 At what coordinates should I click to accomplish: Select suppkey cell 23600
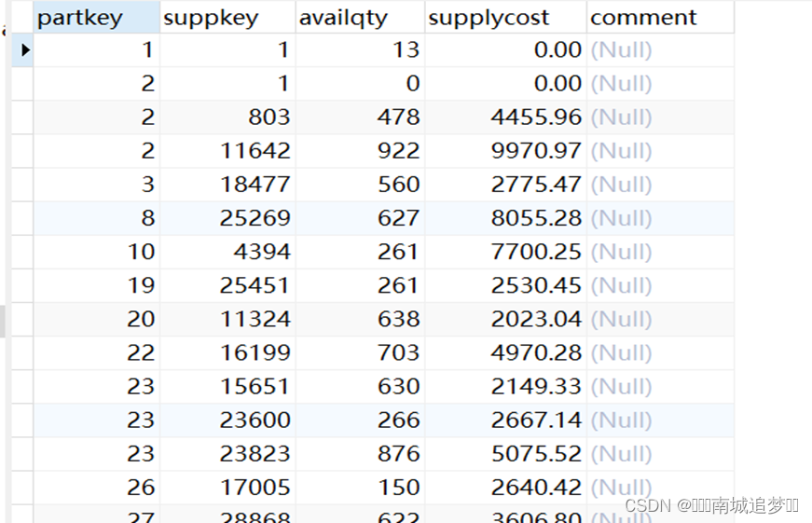coord(227,420)
